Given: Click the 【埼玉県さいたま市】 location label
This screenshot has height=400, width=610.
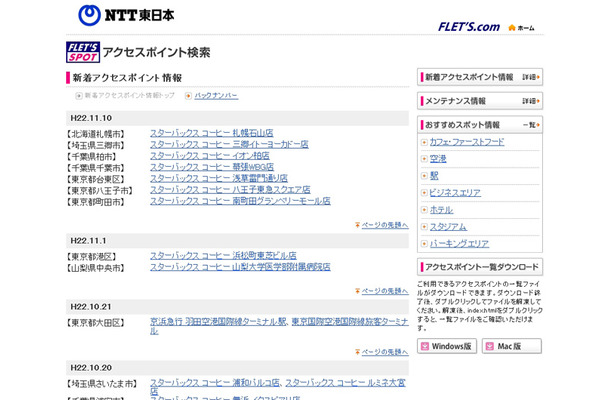Looking at the screenshot, I should coord(102,384).
